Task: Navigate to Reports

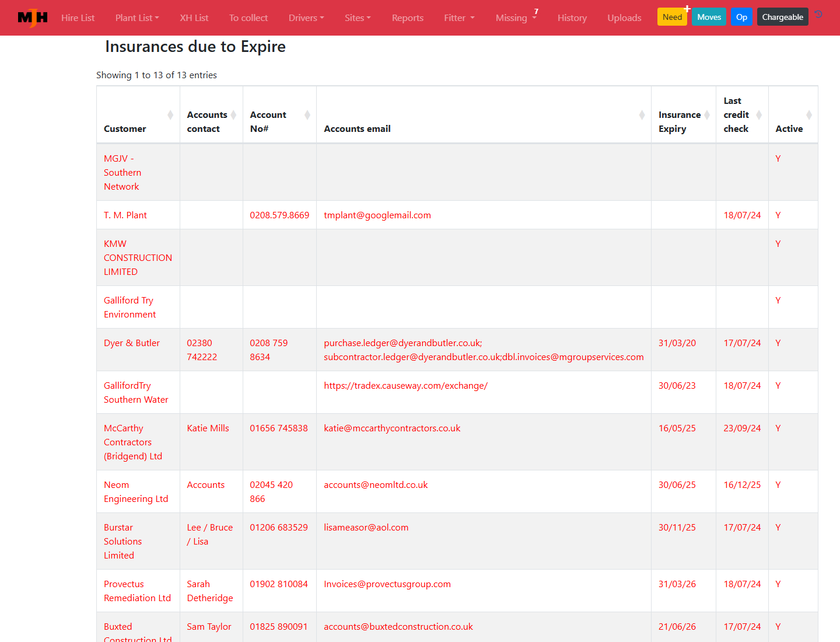Action: 408,18
